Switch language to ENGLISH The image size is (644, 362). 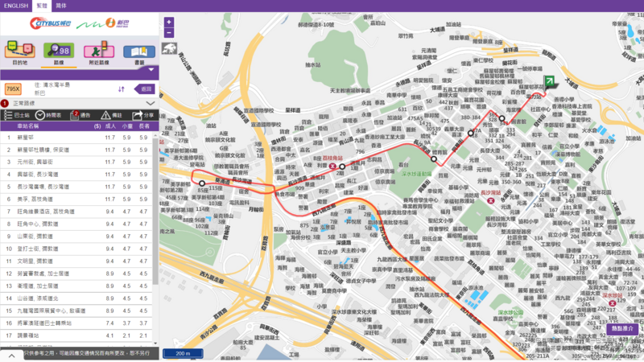[15, 6]
